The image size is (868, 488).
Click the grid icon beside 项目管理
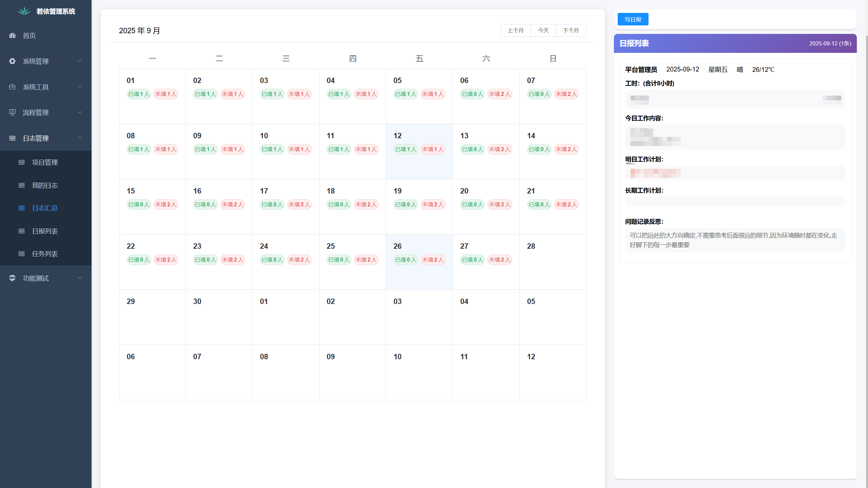point(22,162)
